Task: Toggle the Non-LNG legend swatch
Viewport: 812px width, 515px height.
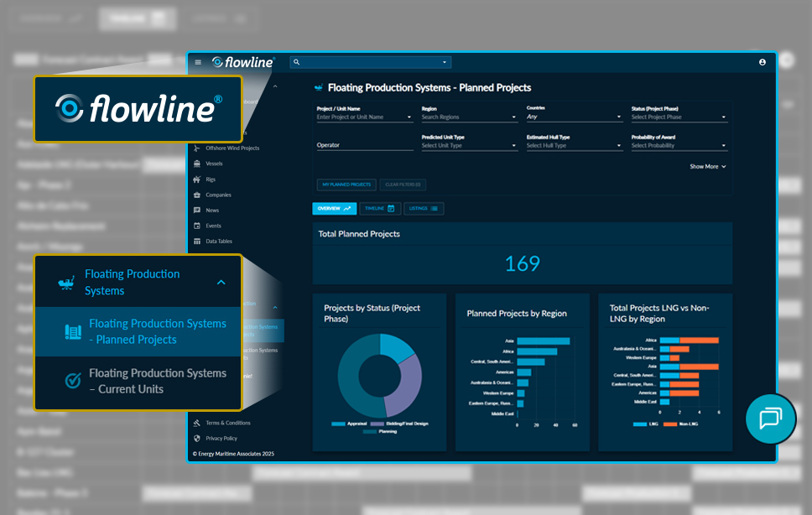Action: 670,424
